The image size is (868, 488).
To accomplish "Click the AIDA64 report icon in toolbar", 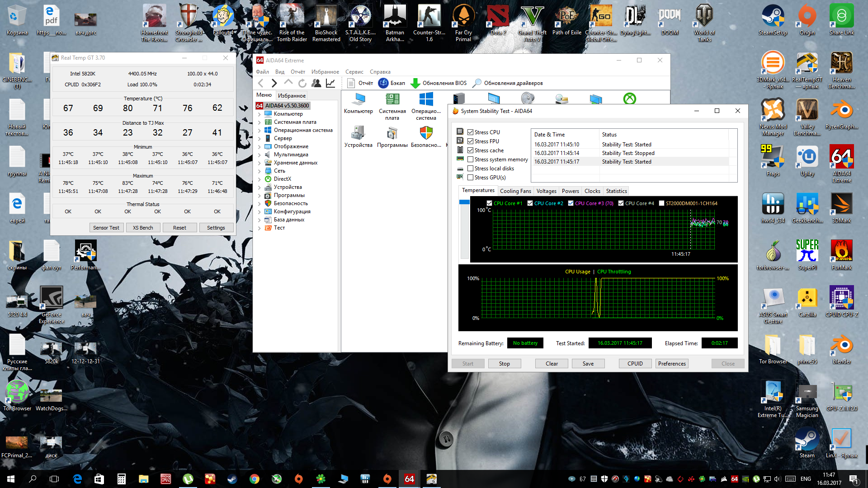I will click(351, 83).
